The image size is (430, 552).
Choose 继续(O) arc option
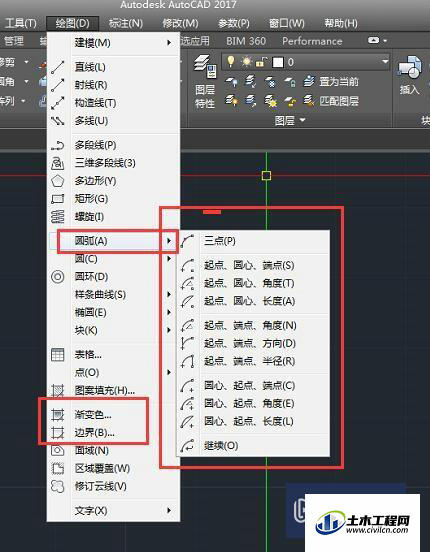pos(254,446)
